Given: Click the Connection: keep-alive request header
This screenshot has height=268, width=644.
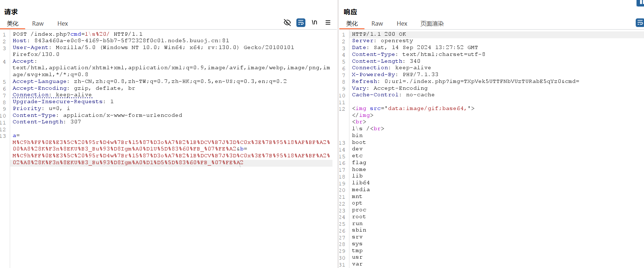Looking at the screenshot, I should tap(52, 95).
